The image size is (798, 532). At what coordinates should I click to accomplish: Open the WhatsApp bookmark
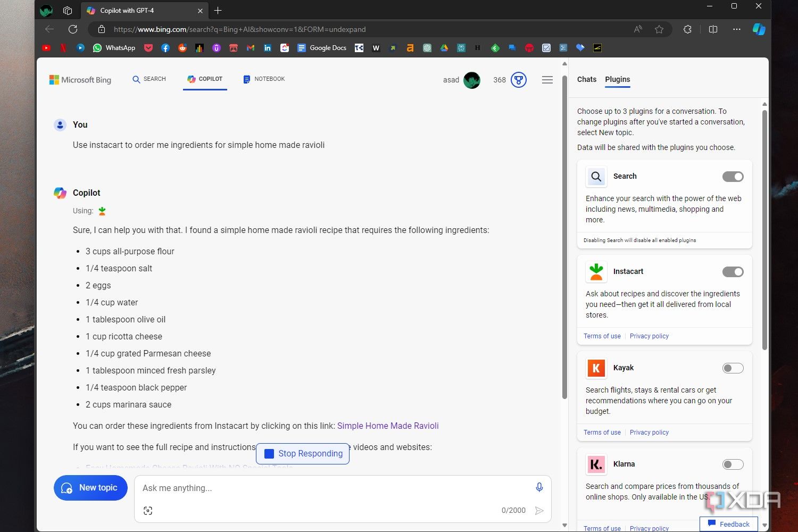tap(114, 48)
